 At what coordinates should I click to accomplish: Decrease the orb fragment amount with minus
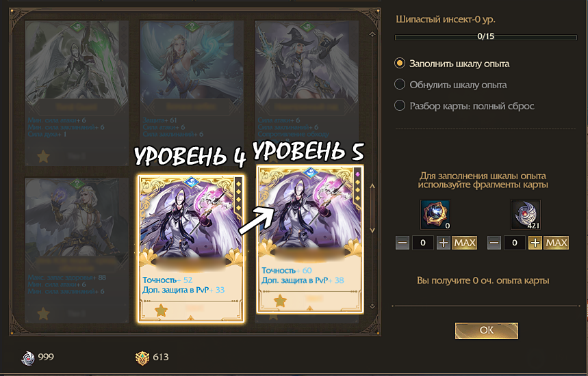point(402,243)
